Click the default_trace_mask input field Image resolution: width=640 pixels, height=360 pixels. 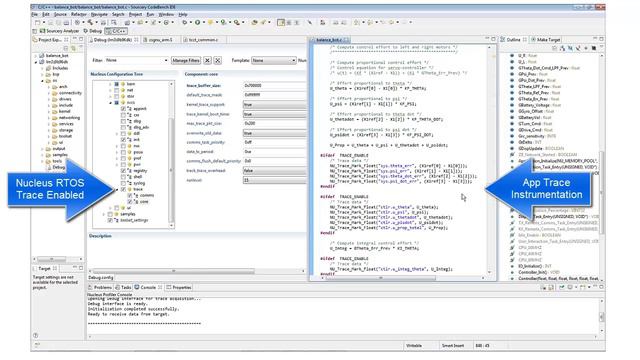pyautogui.click(x=275, y=95)
